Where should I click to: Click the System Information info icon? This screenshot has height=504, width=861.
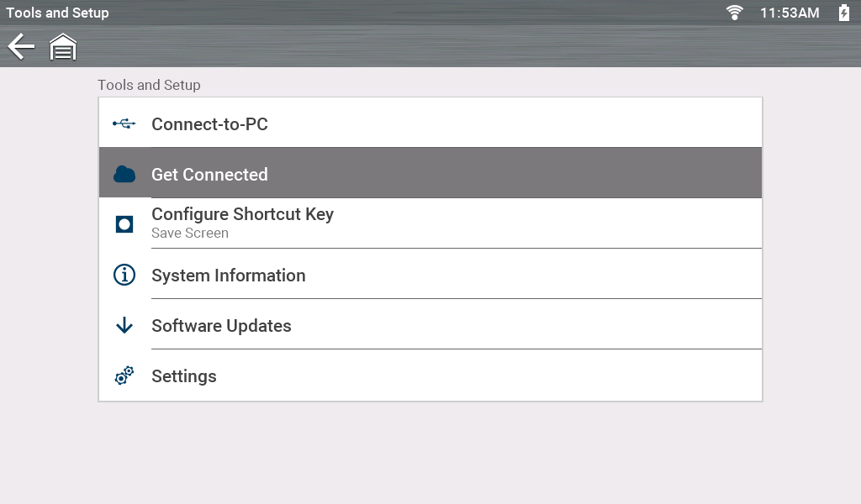[x=124, y=275]
